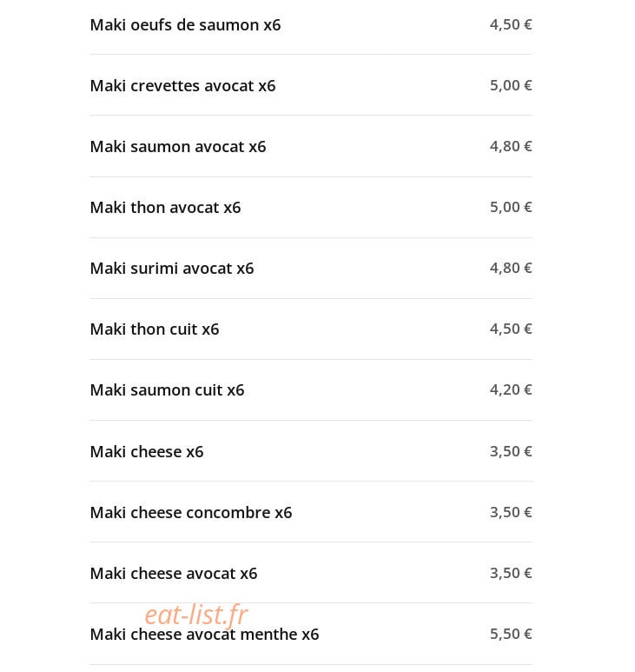Open Maki cheese x6 entry
Viewport: 635px width, 672px height.
[x=147, y=452]
